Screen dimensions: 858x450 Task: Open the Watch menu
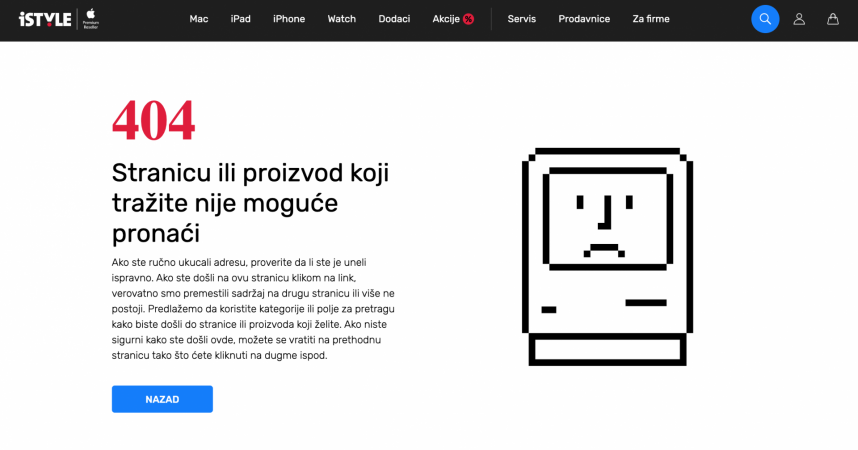341,19
